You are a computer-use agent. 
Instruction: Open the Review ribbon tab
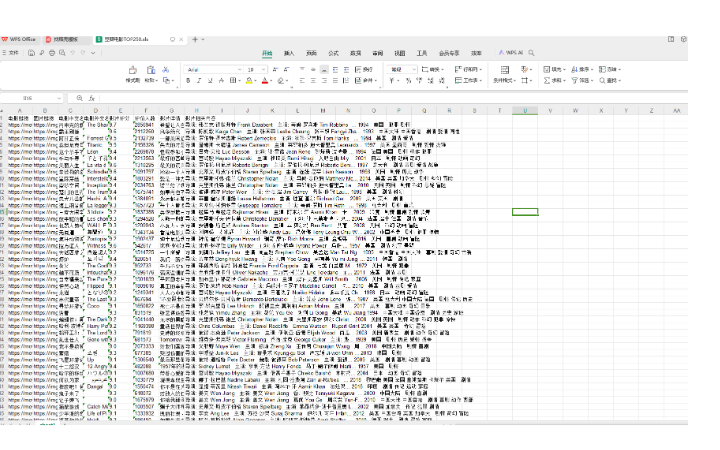point(377,53)
